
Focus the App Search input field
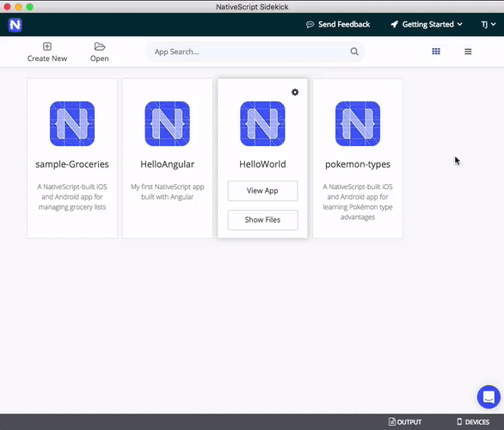(255, 52)
